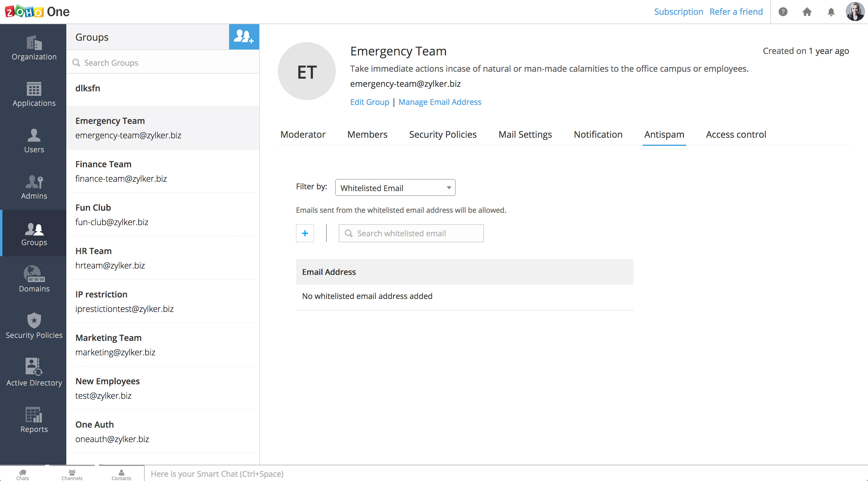The width and height of the screenshot is (868, 481).
Task: Click the Manage Email Address link
Action: (x=439, y=102)
